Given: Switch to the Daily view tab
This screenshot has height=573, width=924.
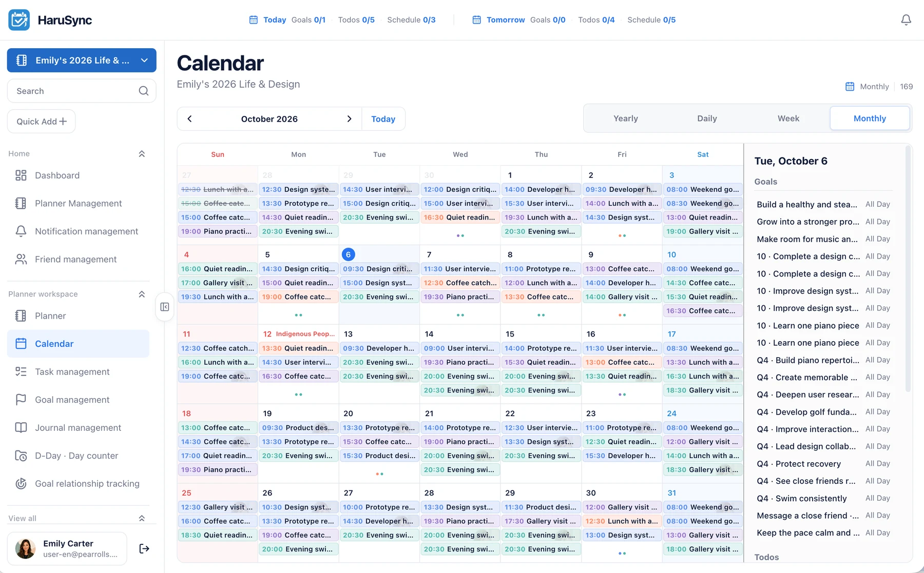Looking at the screenshot, I should click(x=707, y=118).
